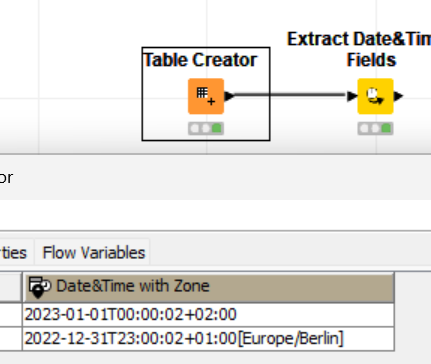Screen dimensions: 431x364
Task: Select the orange Table Creator node icon
Action: 206,96
